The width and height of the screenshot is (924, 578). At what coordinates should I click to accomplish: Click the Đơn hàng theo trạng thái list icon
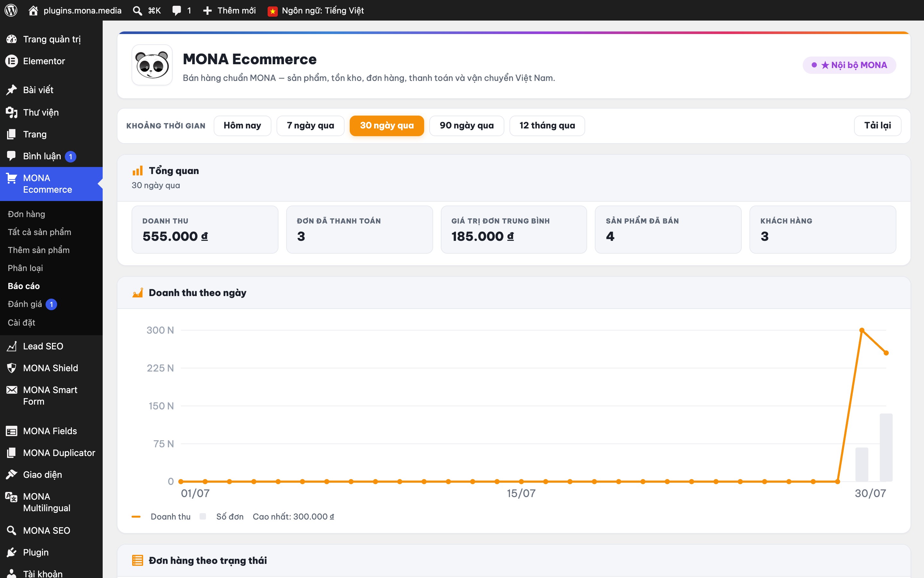pos(137,560)
